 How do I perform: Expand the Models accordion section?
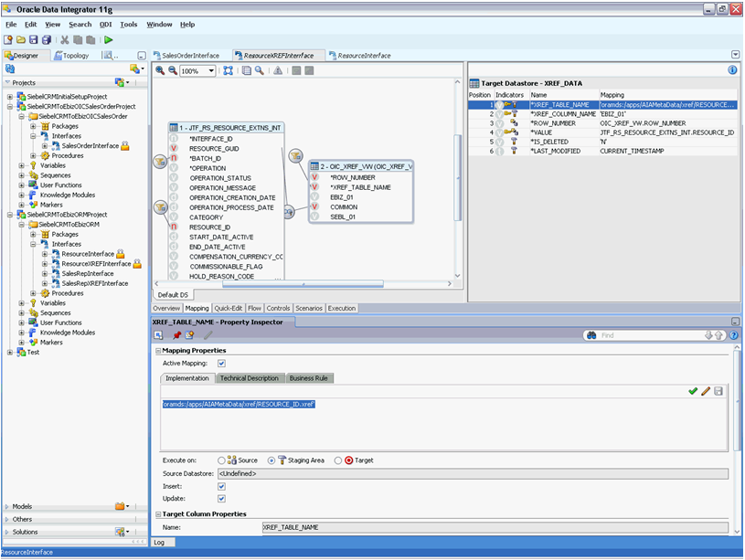click(x=22, y=506)
